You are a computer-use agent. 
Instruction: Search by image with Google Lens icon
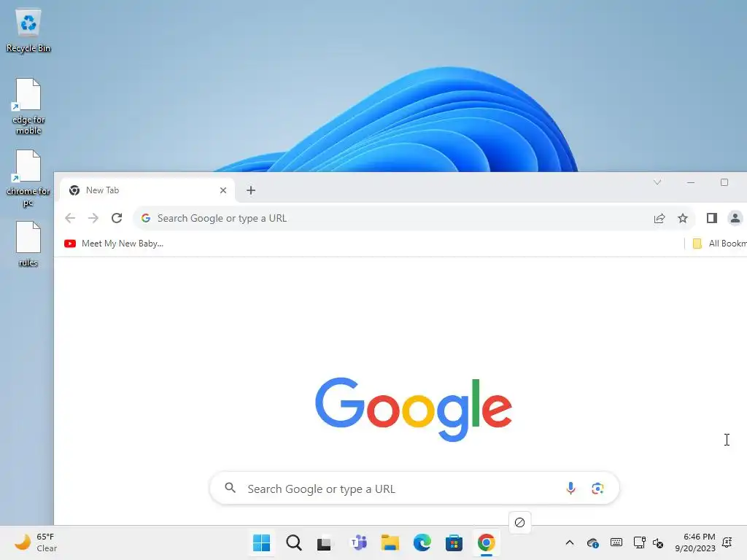[597, 488]
